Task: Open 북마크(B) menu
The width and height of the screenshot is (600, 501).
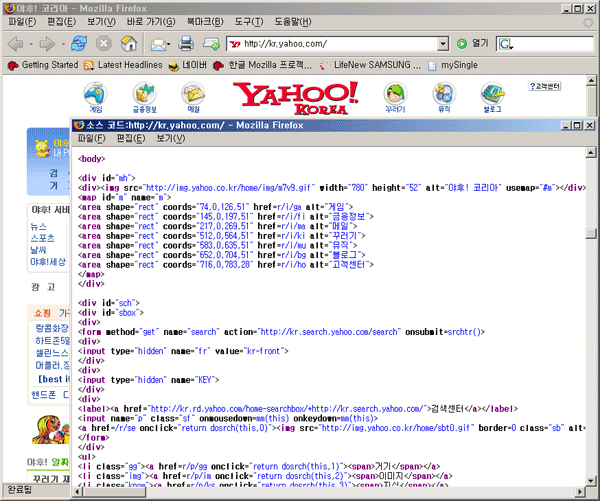Action: tap(205, 22)
